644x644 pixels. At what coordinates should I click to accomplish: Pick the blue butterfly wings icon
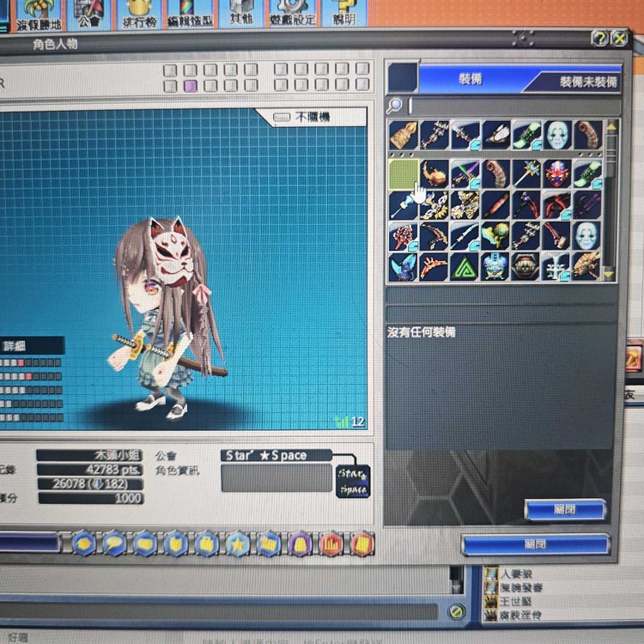(x=403, y=267)
